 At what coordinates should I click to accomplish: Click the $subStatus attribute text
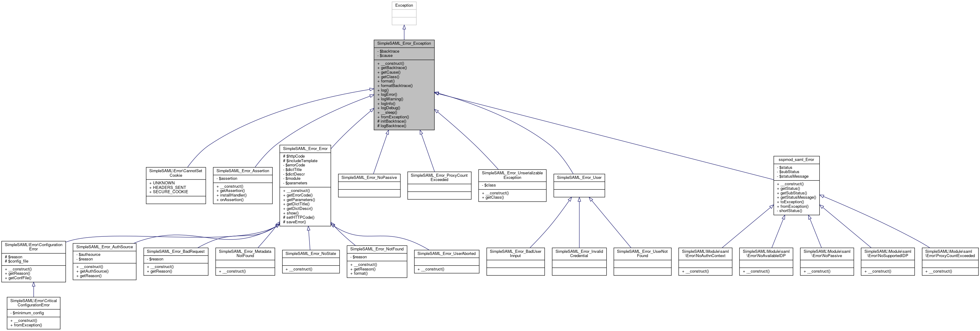click(788, 172)
